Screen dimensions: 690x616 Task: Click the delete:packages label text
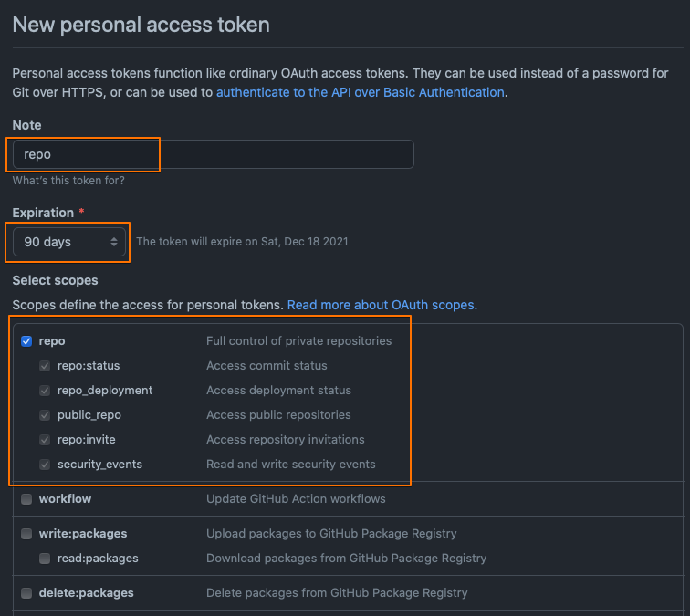click(86, 592)
